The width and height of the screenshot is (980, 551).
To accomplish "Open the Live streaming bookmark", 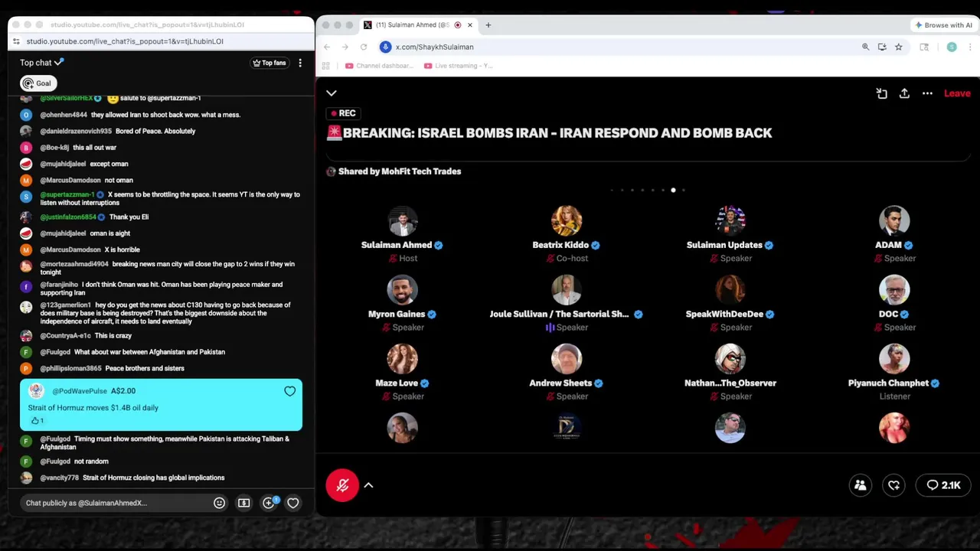I will pyautogui.click(x=459, y=66).
